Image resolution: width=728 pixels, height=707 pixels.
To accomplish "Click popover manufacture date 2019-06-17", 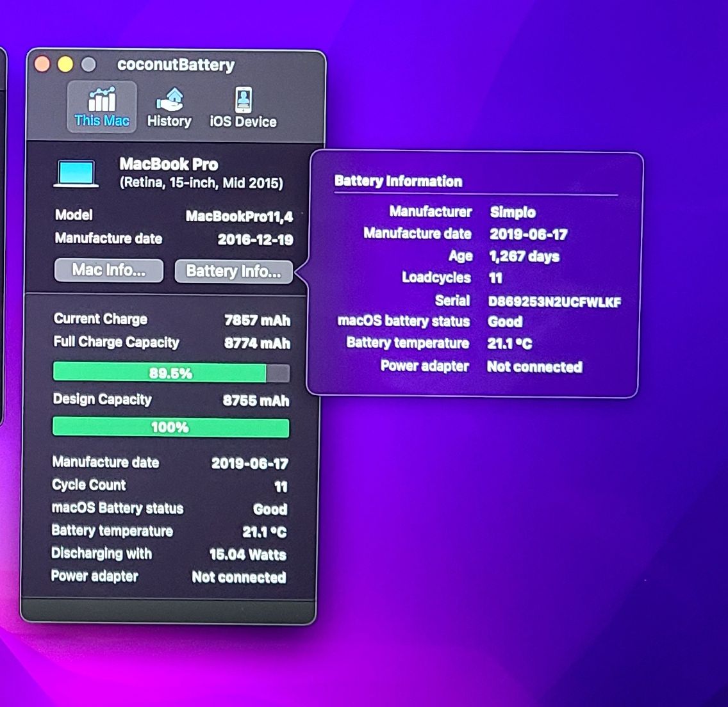I will [528, 234].
